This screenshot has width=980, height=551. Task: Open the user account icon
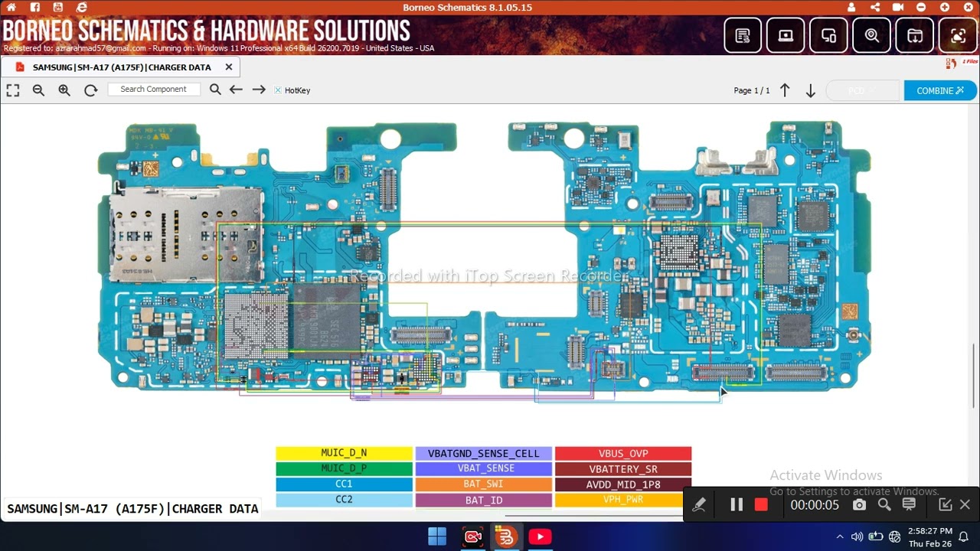(851, 8)
